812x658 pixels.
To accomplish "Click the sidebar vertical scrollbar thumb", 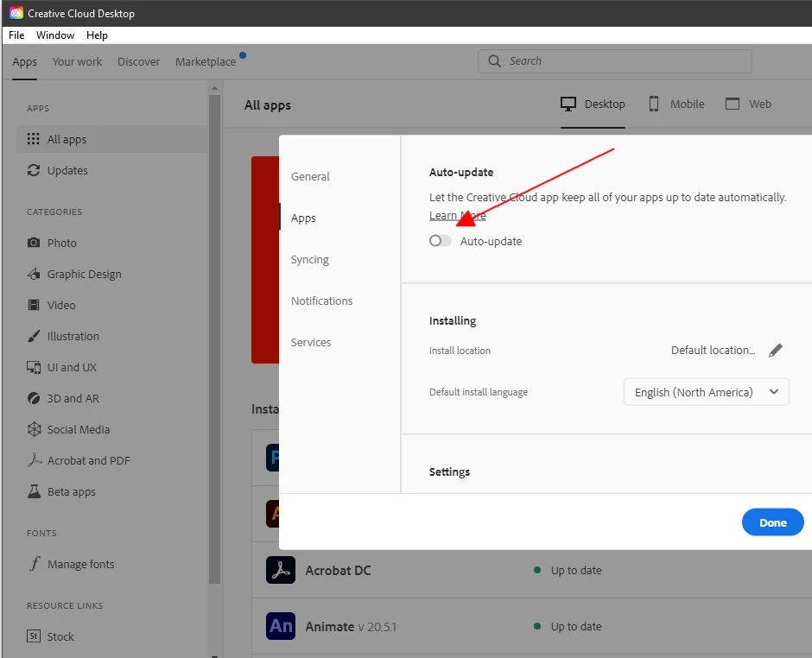I will pos(214,339).
